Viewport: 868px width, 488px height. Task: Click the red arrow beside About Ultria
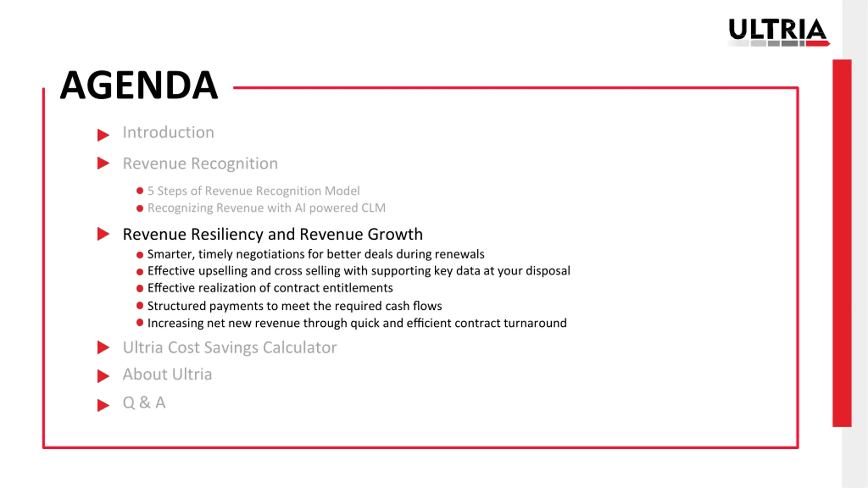pos(103,376)
